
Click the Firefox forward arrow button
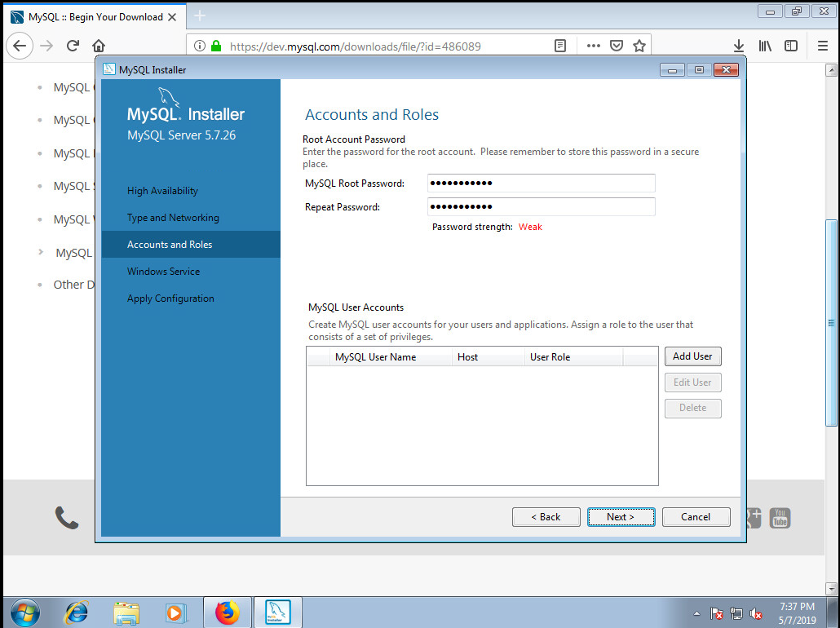coord(46,46)
